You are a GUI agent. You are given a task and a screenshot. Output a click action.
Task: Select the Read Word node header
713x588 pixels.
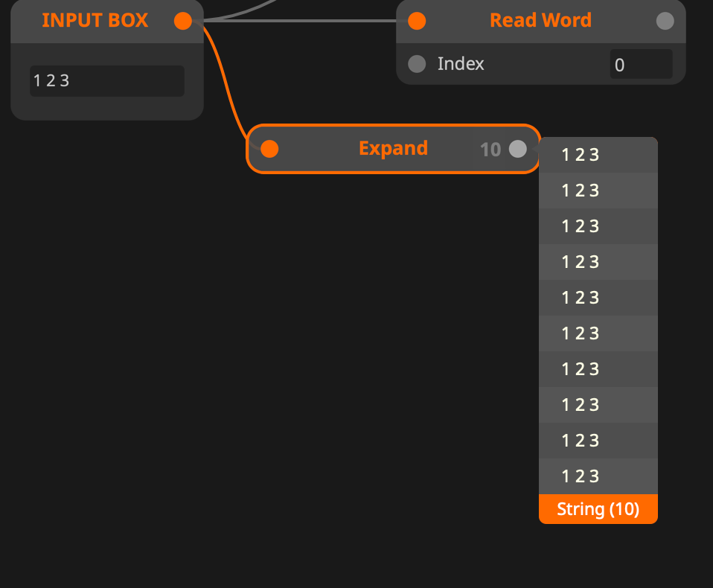pos(540,21)
